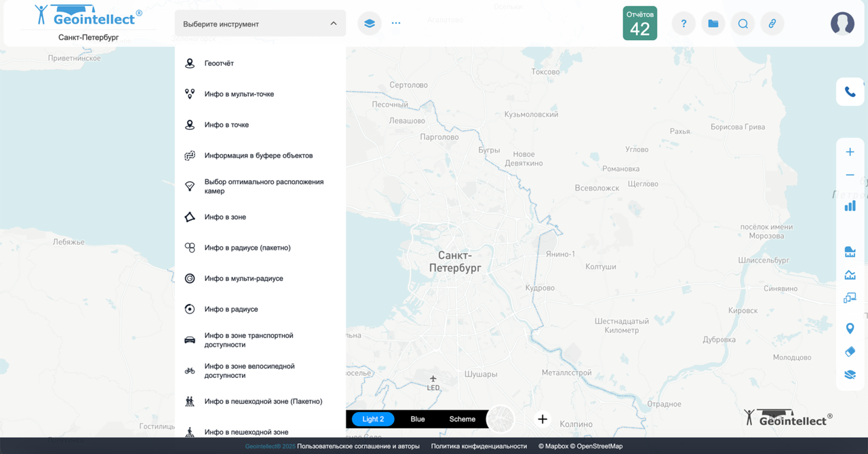Screen dimensions: 868x454
Task: Select the eraser tool in right toolbar
Action: tap(850, 352)
